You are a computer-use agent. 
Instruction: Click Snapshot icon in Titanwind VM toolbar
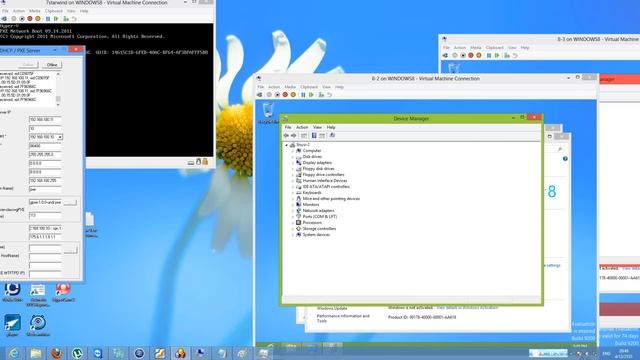click(x=66, y=19)
